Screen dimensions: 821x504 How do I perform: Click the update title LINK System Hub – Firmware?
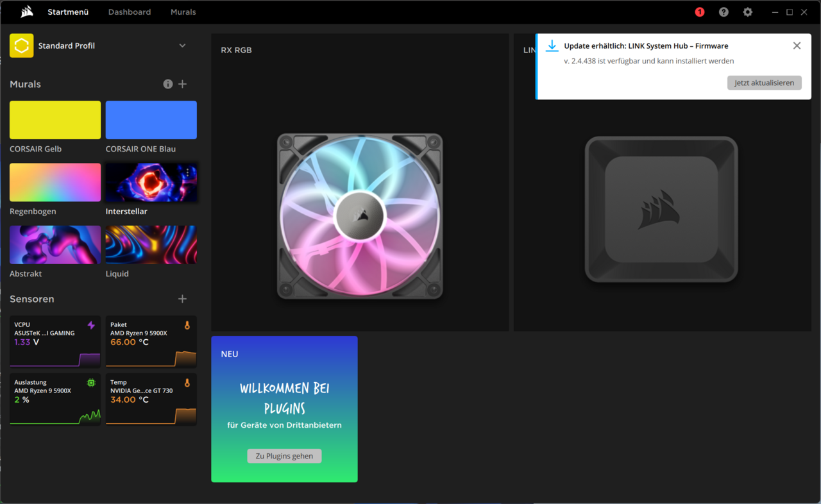click(x=646, y=46)
